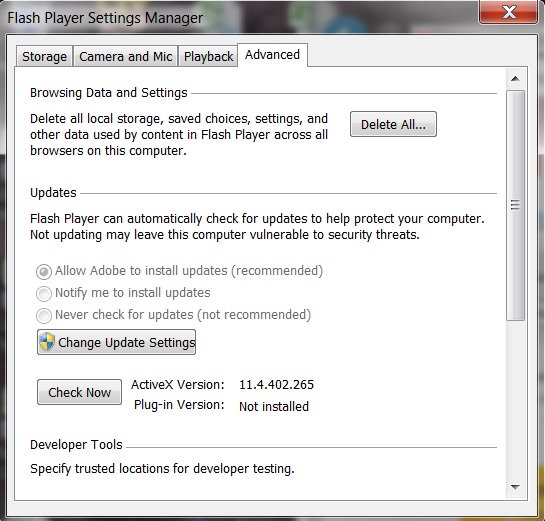The image size is (545, 521).
Task: Click the scrollbar up arrow
Action: click(x=515, y=79)
